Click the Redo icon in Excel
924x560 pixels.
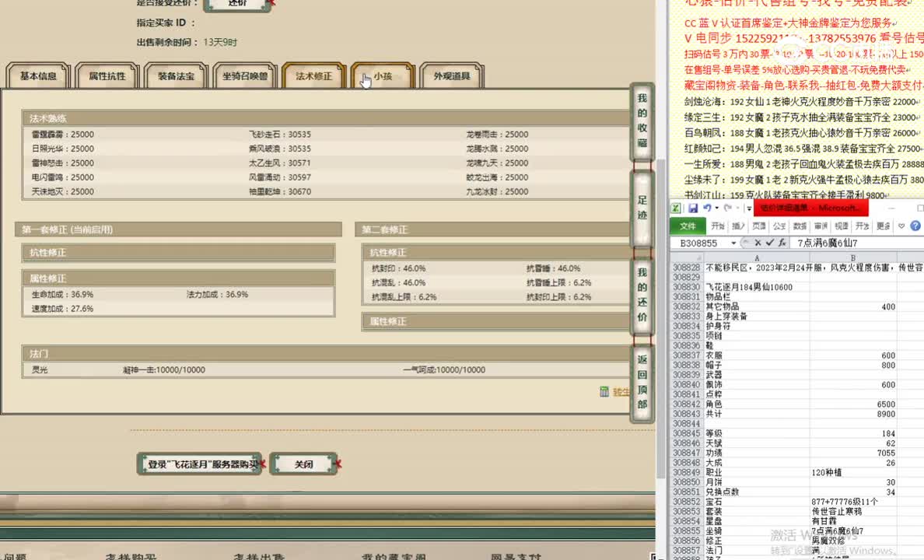click(x=728, y=208)
